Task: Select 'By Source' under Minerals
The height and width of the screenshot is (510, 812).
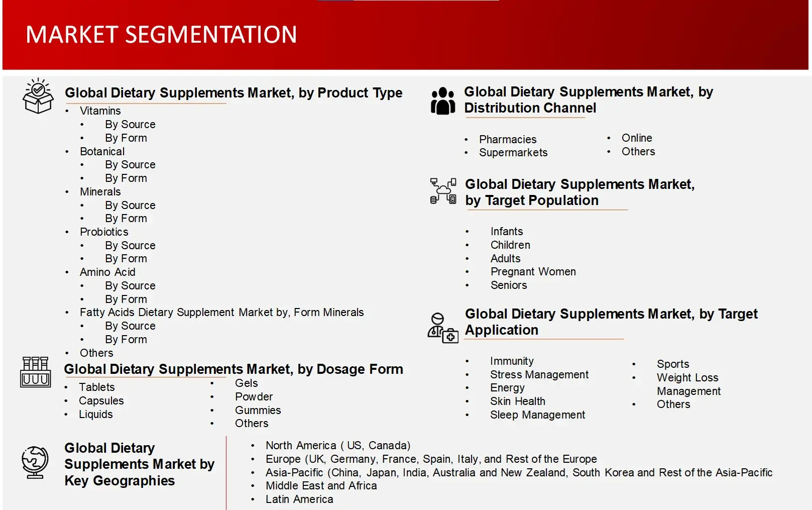Action: [x=131, y=206]
